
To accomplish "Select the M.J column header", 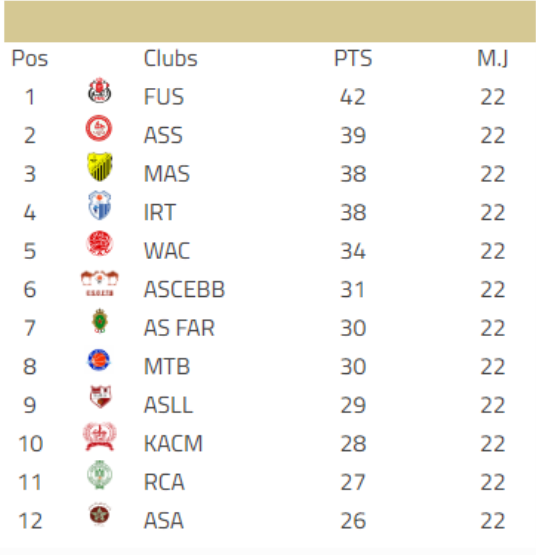I will tap(493, 58).
